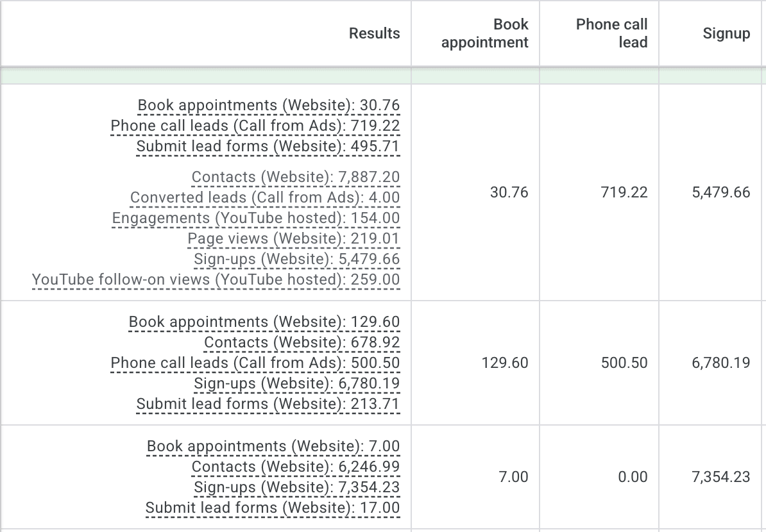Select the Signup column header
The height and width of the screenshot is (532, 766).
pos(726,33)
